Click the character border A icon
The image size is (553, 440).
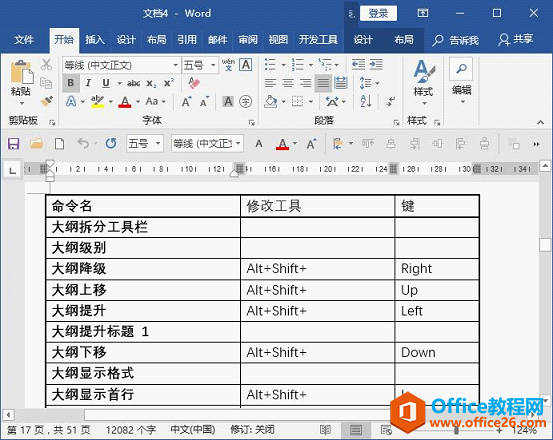[x=245, y=65]
